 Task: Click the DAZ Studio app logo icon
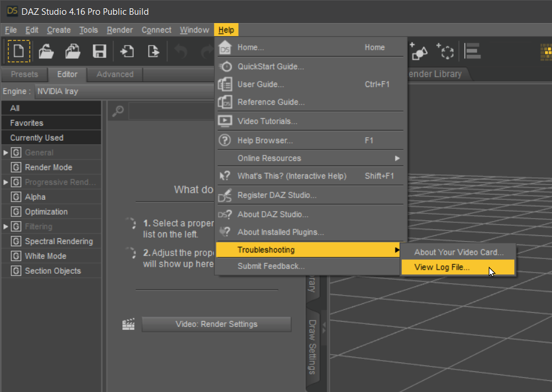[12, 11]
